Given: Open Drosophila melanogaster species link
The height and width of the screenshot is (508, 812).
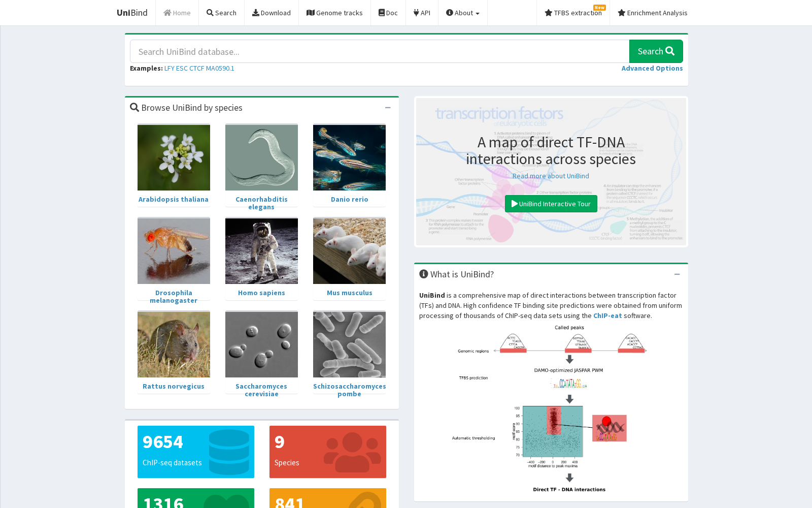Looking at the screenshot, I should [x=174, y=297].
